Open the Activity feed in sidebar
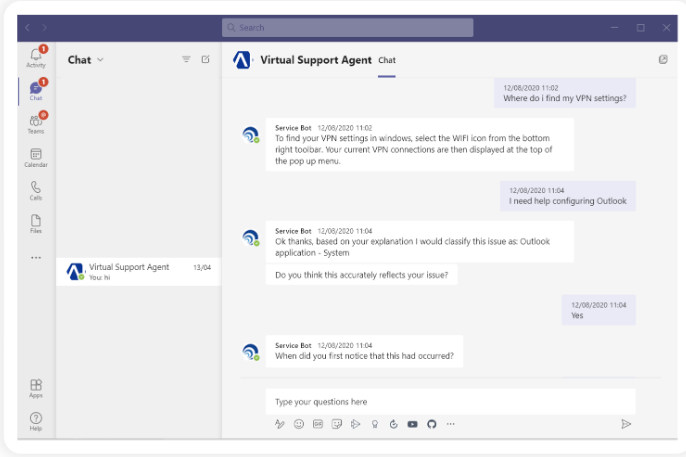The width and height of the screenshot is (686, 457). (x=36, y=56)
